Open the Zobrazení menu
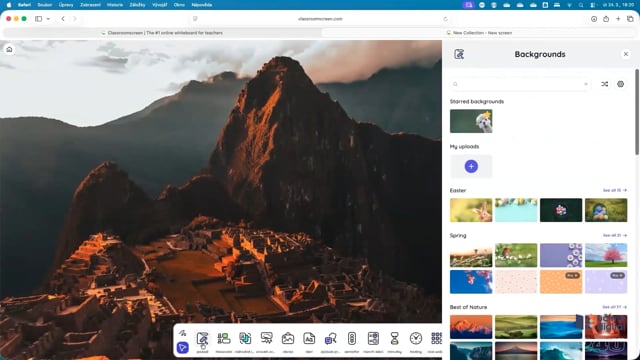The image size is (640, 360). point(90,5)
